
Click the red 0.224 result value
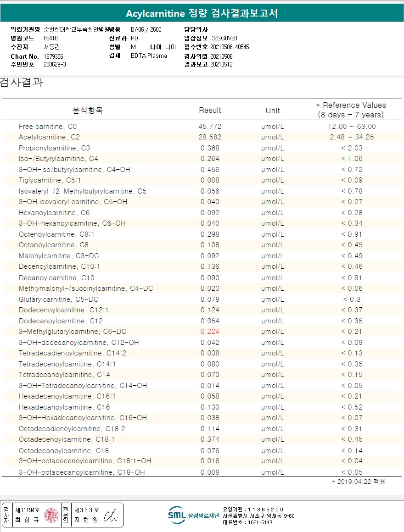point(210,332)
